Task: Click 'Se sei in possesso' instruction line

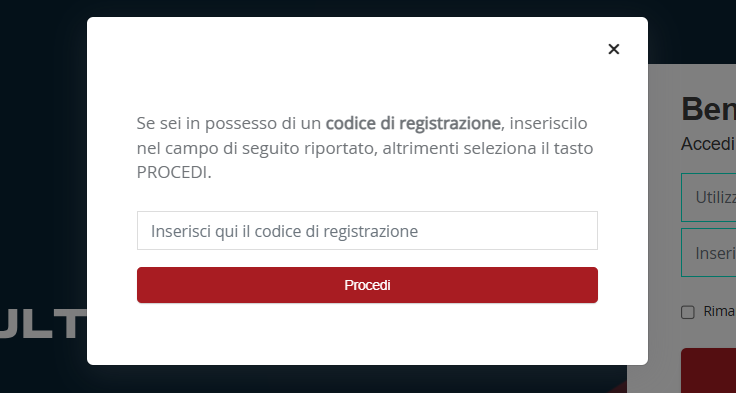Action: (x=362, y=123)
